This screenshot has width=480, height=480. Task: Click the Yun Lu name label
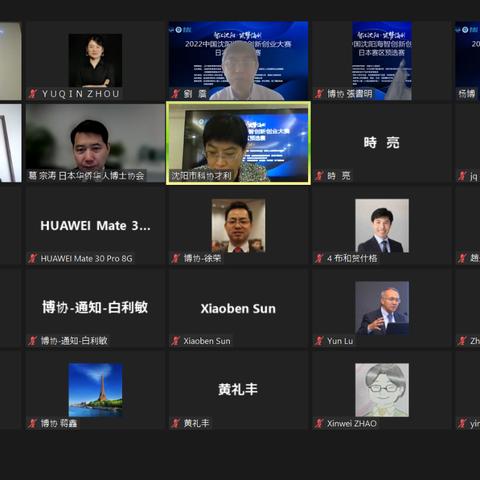pos(340,341)
